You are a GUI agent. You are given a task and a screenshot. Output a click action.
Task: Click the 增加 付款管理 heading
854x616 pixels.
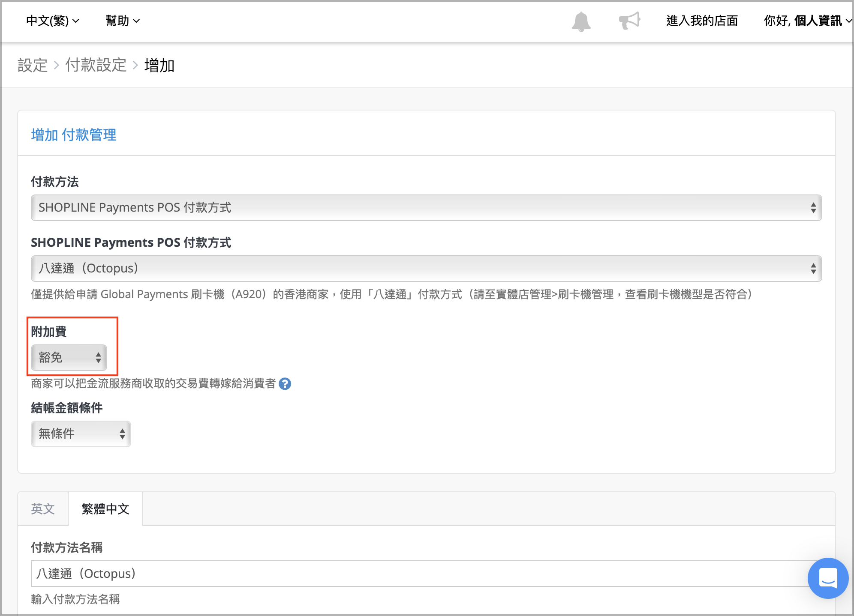74,135
